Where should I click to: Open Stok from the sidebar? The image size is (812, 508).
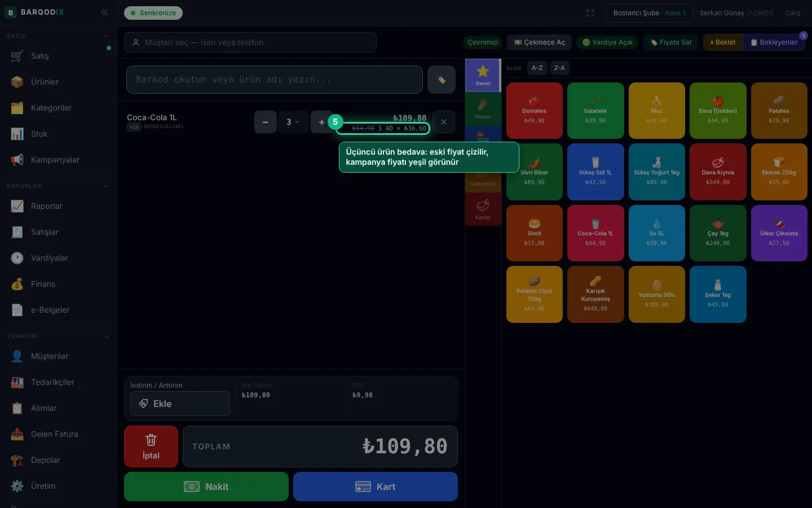tap(59, 134)
